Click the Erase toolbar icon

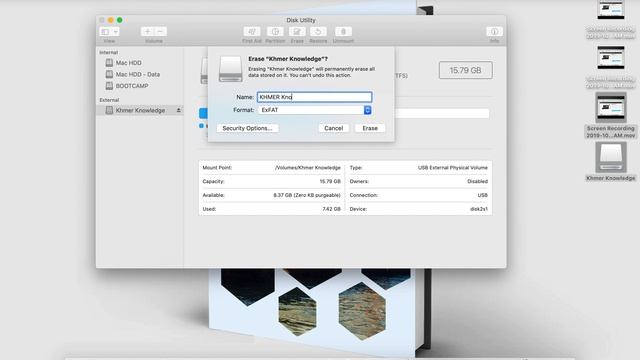coord(297,31)
